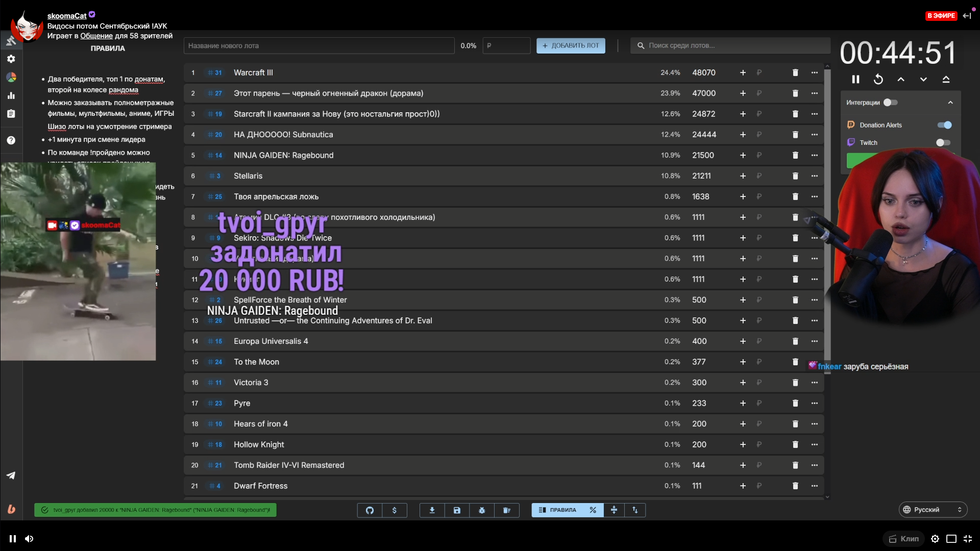Screen dimensions: 980x551
Task: Enable the Twitch integration toggle
Action: pyautogui.click(x=943, y=143)
